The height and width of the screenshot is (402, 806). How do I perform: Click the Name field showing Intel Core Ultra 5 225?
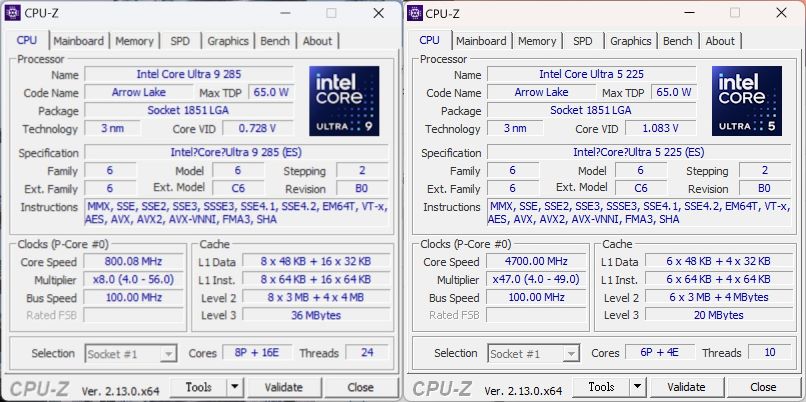point(592,74)
